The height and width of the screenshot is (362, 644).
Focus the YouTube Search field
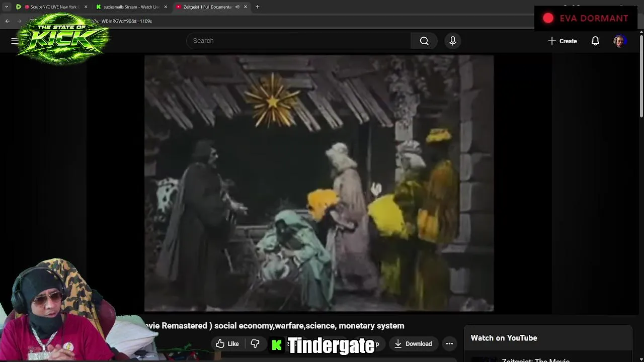299,41
